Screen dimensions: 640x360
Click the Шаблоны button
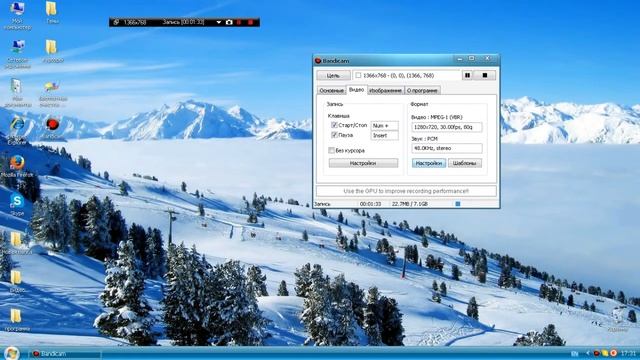[464, 163]
